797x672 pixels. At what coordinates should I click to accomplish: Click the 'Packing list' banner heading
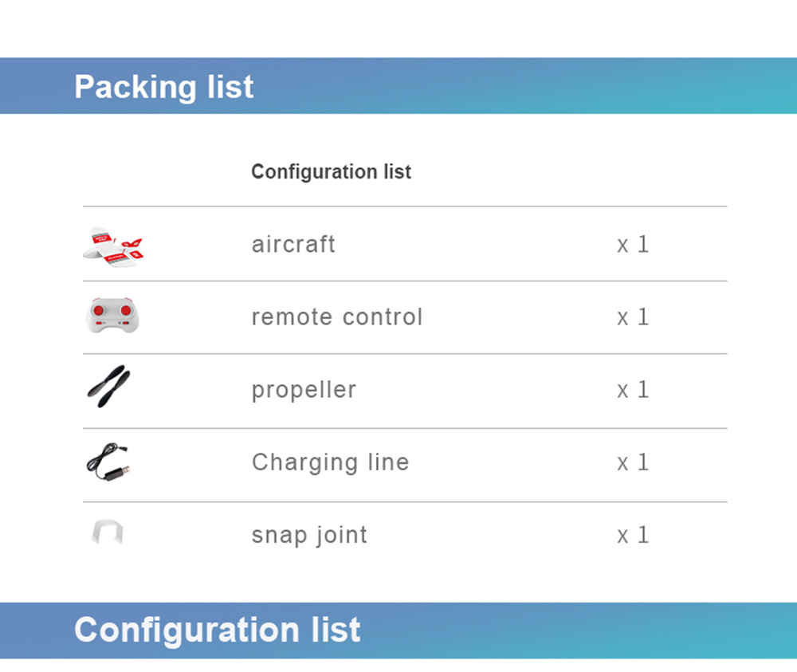(164, 86)
